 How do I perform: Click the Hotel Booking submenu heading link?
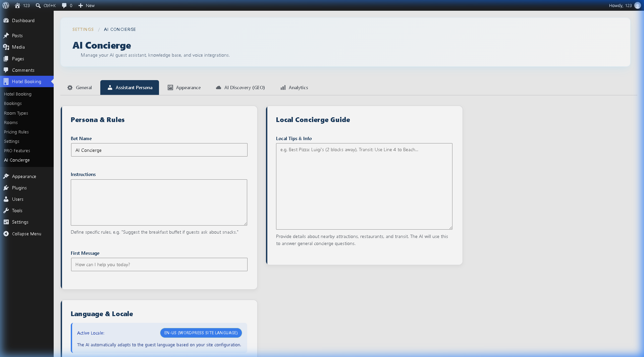(18, 94)
